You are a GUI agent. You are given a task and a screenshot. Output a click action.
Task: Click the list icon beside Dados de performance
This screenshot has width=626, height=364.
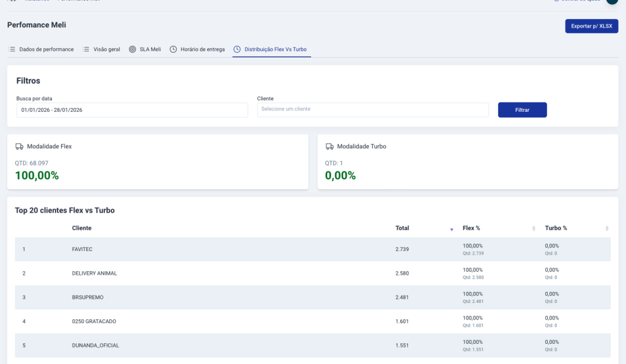click(x=12, y=49)
